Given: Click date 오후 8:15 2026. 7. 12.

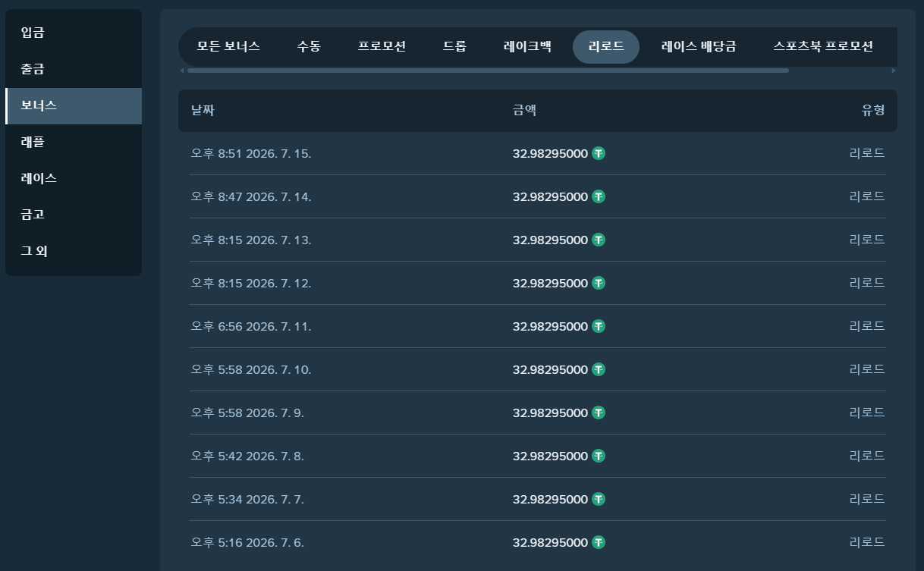Looking at the screenshot, I should point(251,283).
